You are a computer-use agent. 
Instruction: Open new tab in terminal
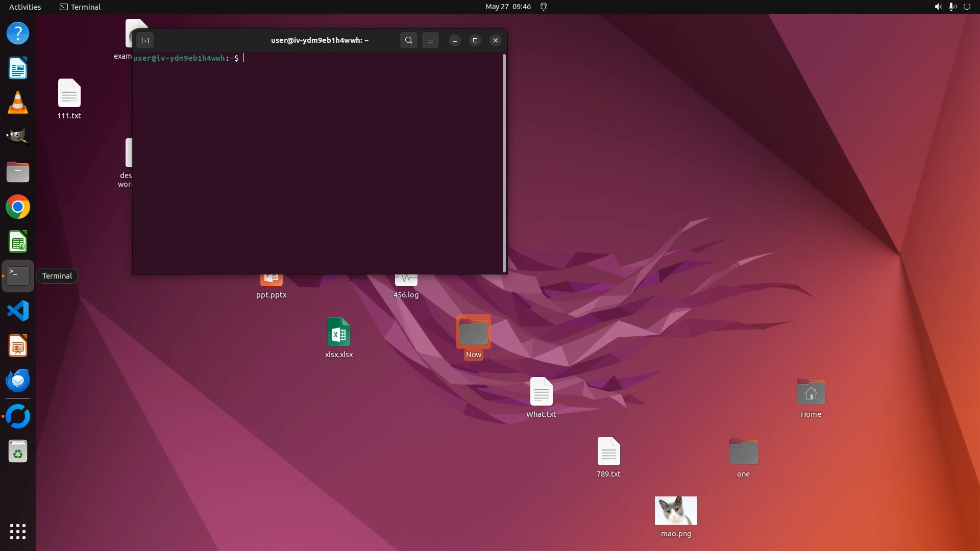(145, 40)
